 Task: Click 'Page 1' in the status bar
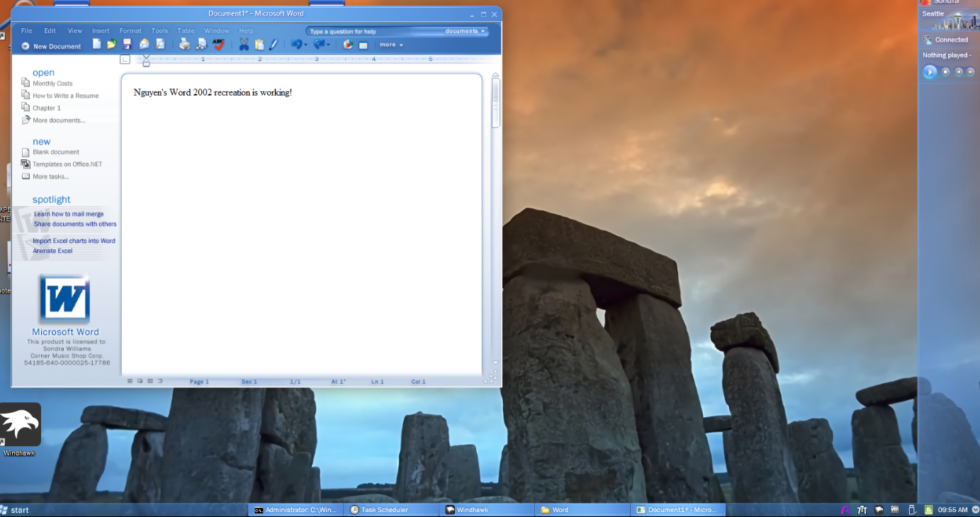[x=199, y=382]
